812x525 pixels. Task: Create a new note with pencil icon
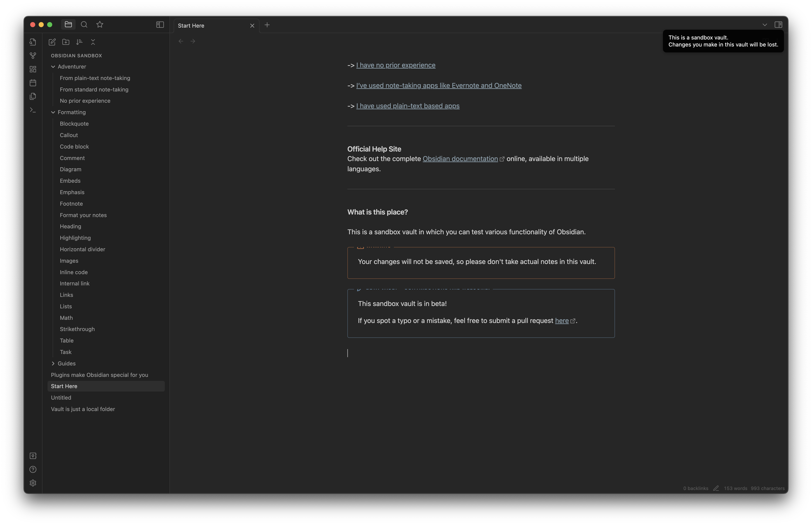point(52,42)
